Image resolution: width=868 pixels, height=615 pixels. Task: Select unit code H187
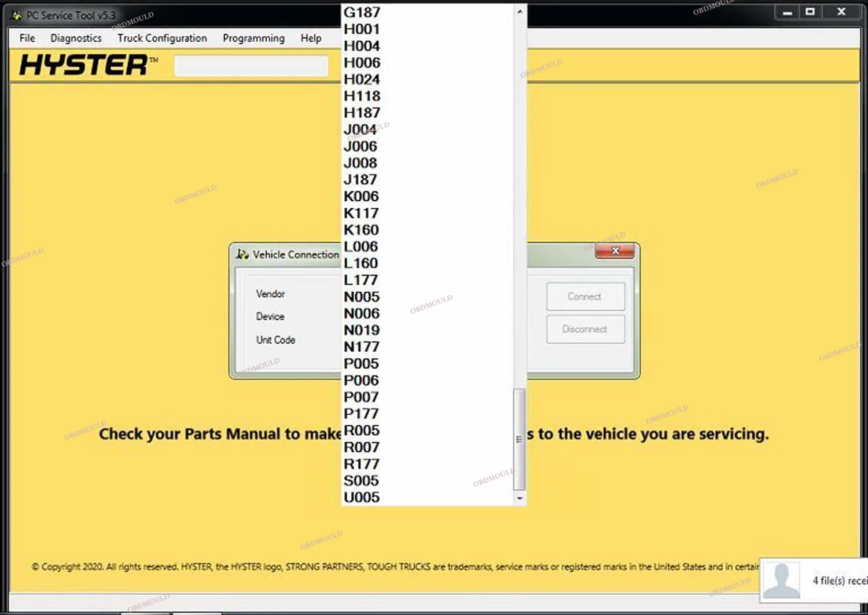pos(427,113)
